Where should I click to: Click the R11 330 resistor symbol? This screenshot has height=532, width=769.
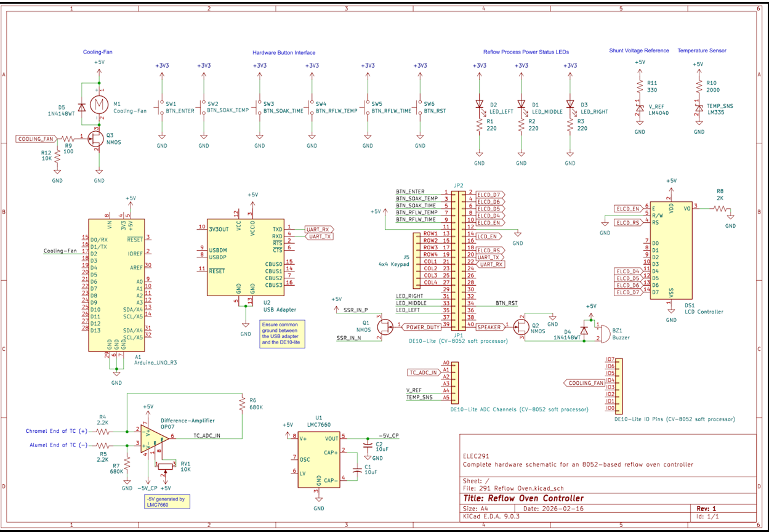click(640, 86)
